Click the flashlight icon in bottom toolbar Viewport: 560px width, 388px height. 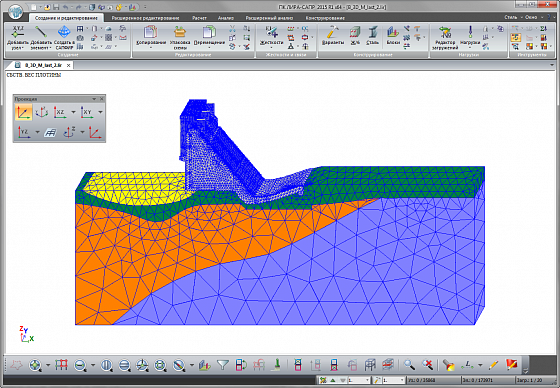tap(449, 365)
